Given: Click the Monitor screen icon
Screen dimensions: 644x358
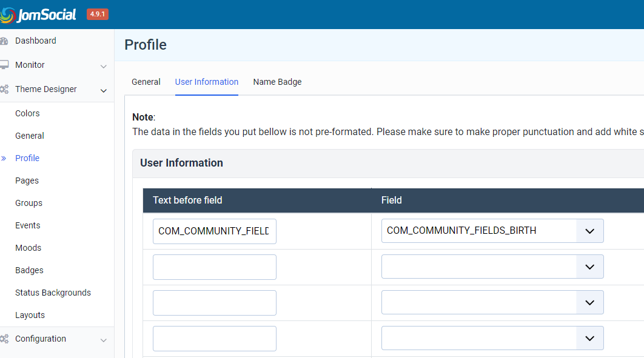Looking at the screenshot, I should point(4,65).
